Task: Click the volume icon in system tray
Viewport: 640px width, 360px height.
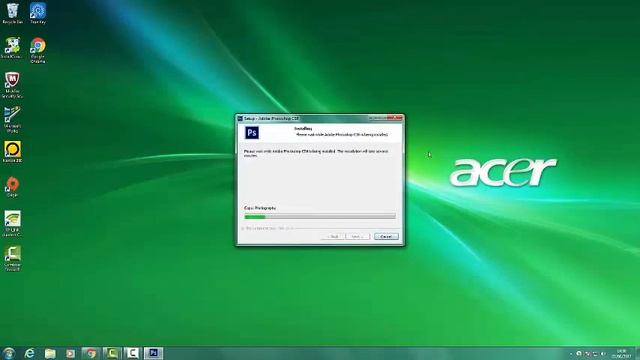Action: (x=603, y=354)
